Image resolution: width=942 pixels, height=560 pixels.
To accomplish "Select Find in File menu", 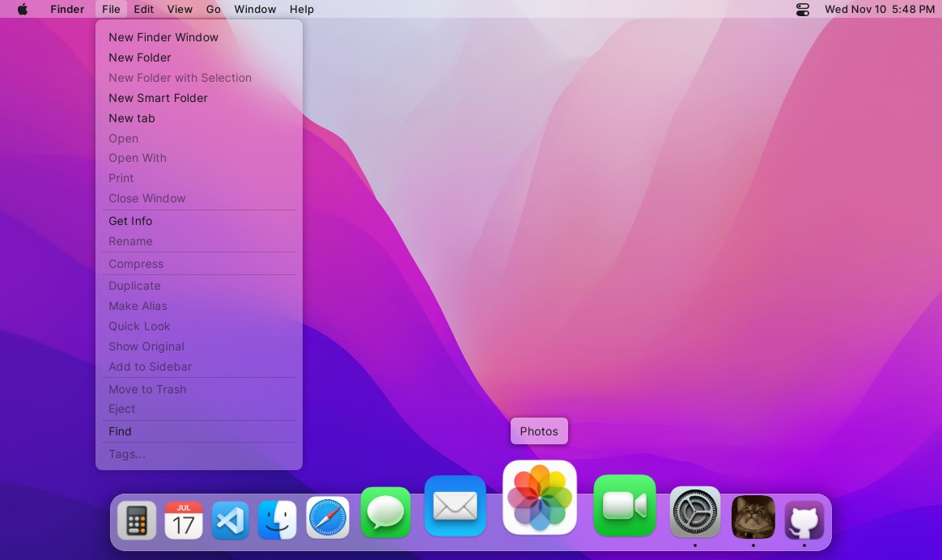I will tap(199, 431).
